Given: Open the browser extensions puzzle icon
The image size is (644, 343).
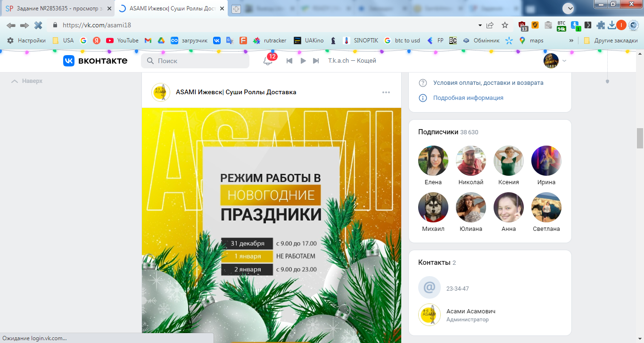Looking at the screenshot, I should (601, 25).
